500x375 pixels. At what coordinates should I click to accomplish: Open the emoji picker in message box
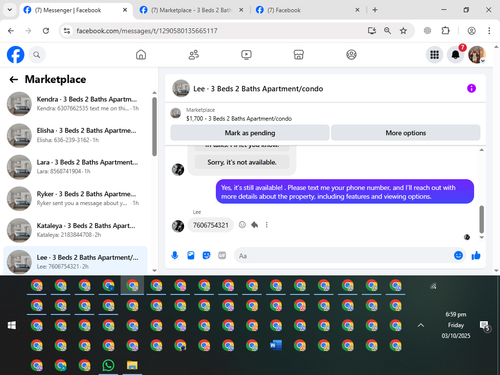click(x=458, y=256)
